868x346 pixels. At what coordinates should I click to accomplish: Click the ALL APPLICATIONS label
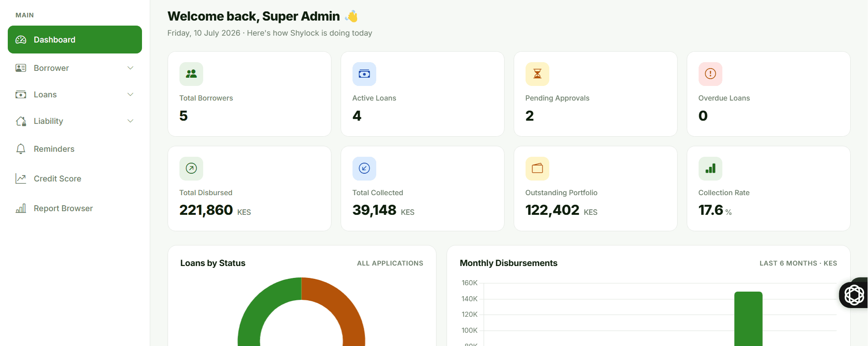click(390, 263)
